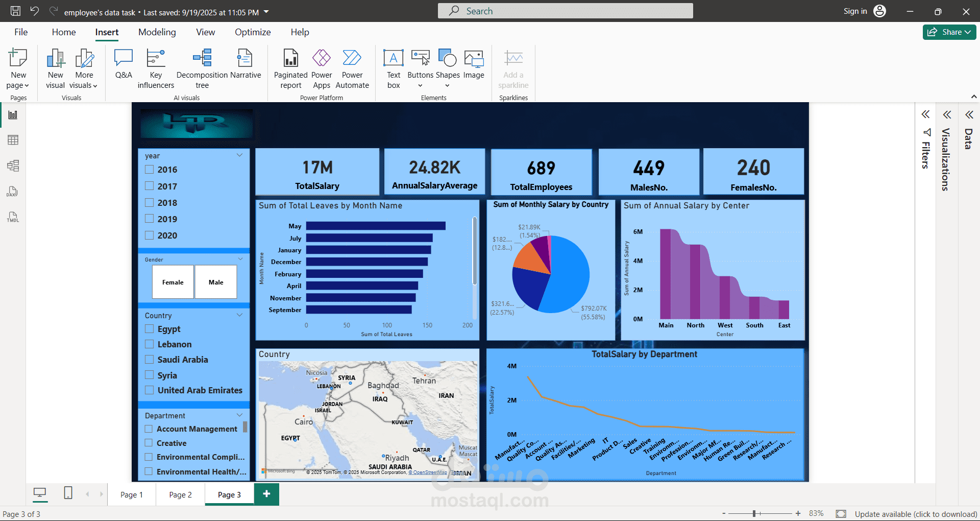Click the Search box in title bar
980x521 pixels.
tap(565, 11)
